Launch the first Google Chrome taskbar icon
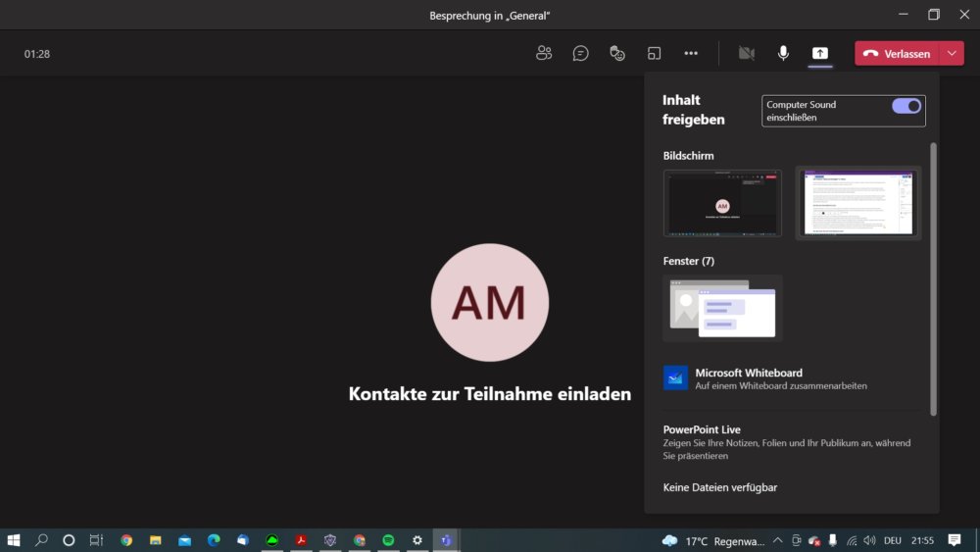Viewport: 980px width, 552px height. coord(126,540)
